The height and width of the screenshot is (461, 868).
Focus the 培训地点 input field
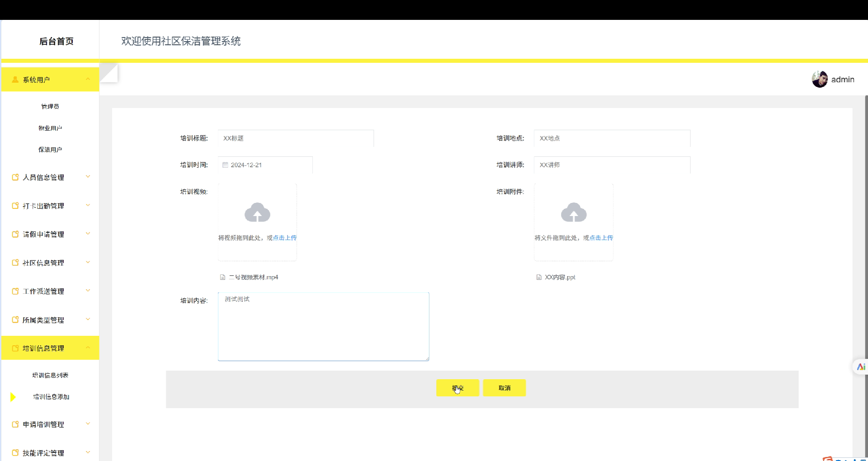pos(612,138)
